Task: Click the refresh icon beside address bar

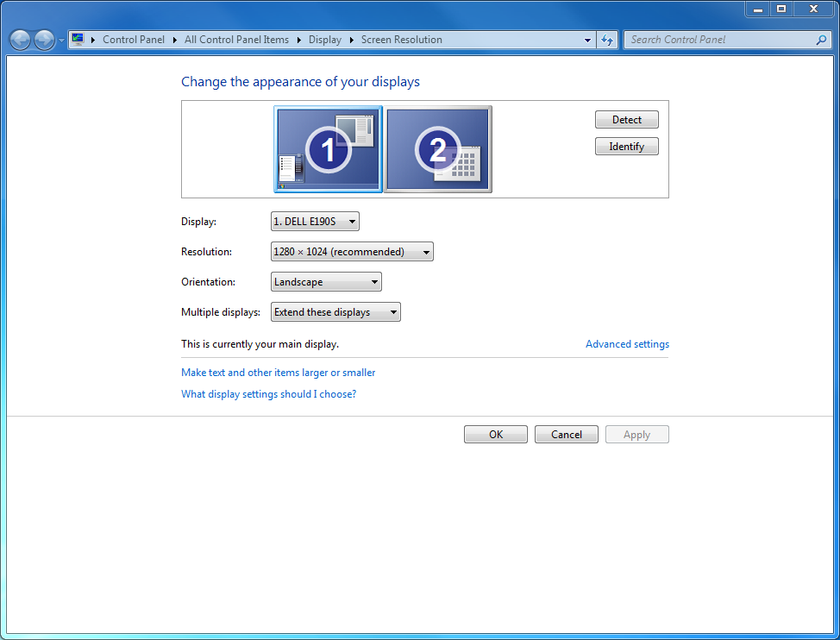Action: (x=607, y=40)
